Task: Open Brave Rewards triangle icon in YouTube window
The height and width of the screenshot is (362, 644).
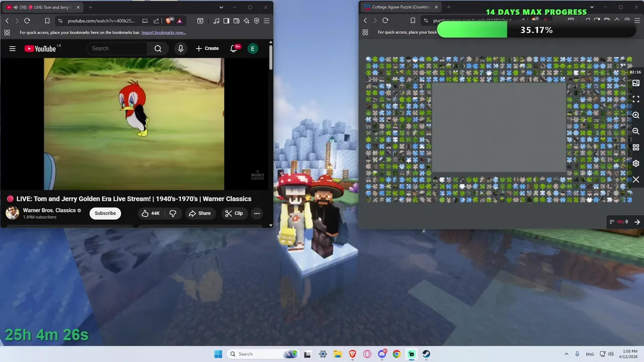Action: [x=179, y=21]
